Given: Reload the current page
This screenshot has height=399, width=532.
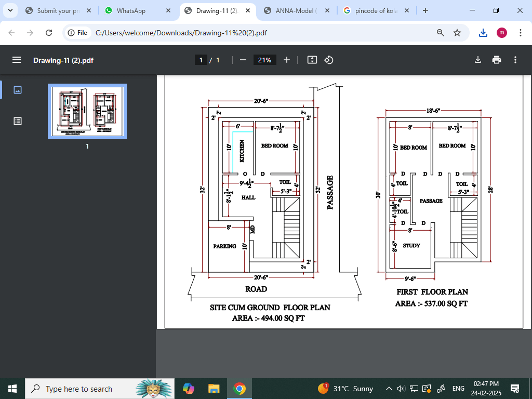Looking at the screenshot, I should pos(49,33).
